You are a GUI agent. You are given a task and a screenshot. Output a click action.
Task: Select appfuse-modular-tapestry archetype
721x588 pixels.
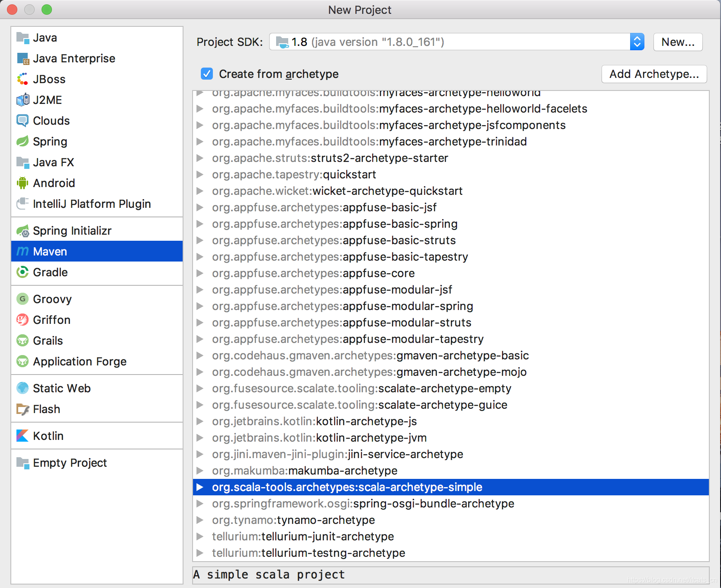point(348,339)
